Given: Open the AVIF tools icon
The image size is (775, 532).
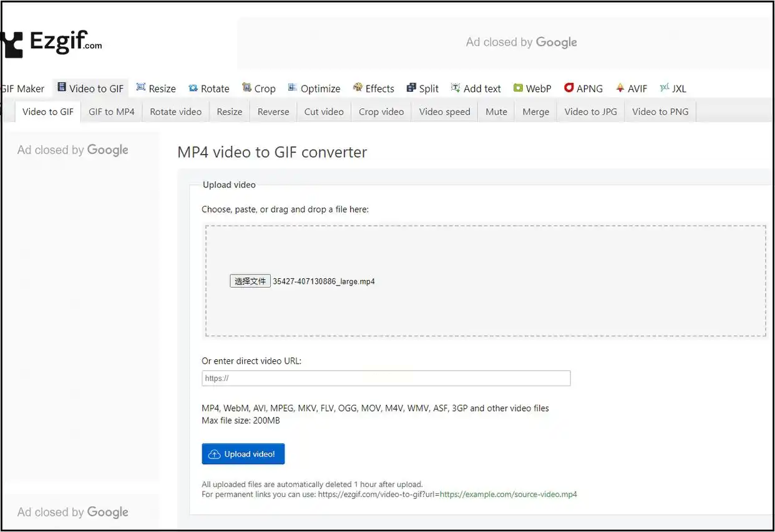Looking at the screenshot, I should coord(620,88).
